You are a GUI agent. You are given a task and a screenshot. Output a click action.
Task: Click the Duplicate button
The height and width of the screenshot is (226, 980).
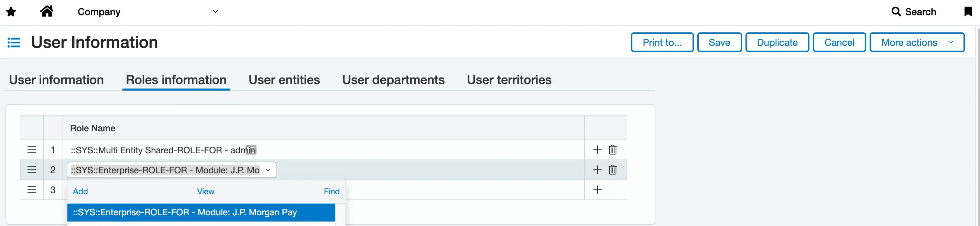click(777, 42)
